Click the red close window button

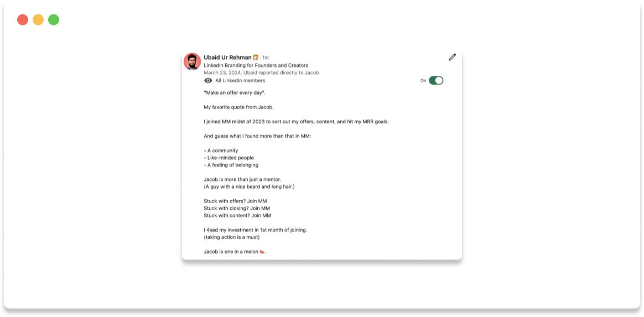click(23, 20)
